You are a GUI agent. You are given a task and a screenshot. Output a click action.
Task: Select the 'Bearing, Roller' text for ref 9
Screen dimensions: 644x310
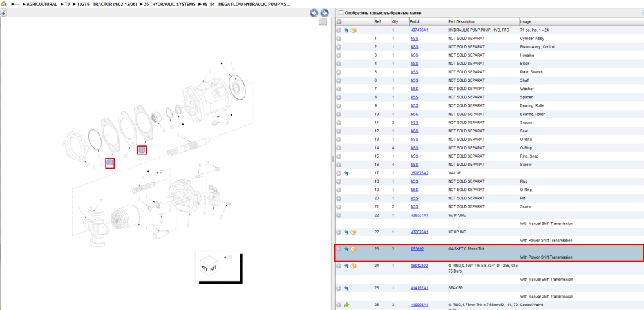[x=533, y=105]
